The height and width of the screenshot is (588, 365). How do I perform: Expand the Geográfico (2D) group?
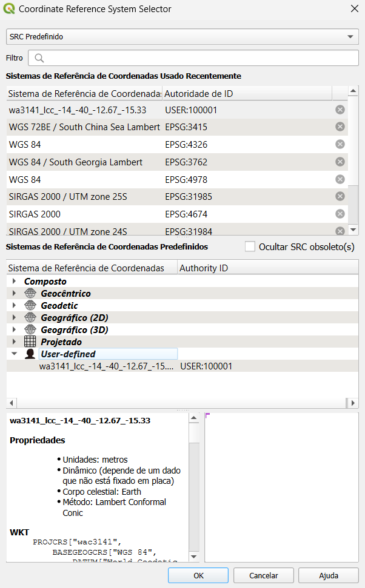15,317
